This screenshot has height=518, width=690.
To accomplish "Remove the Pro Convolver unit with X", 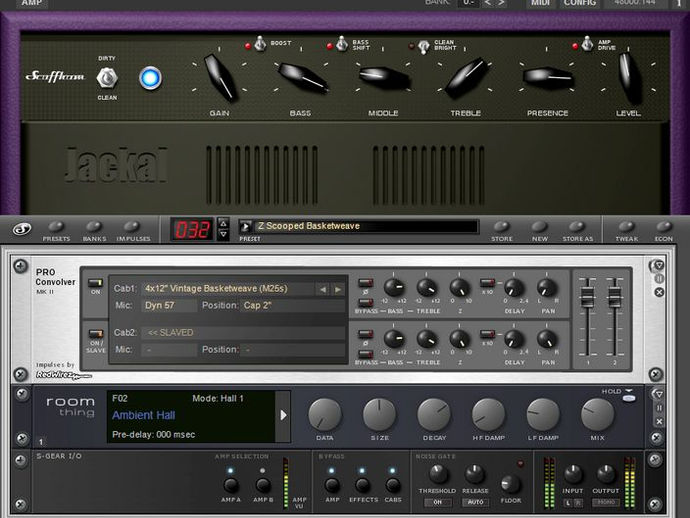I will 659,292.
